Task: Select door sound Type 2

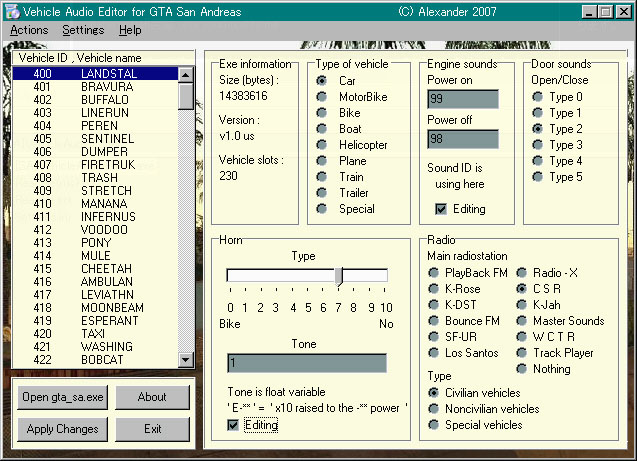Action: coord(537,129)
